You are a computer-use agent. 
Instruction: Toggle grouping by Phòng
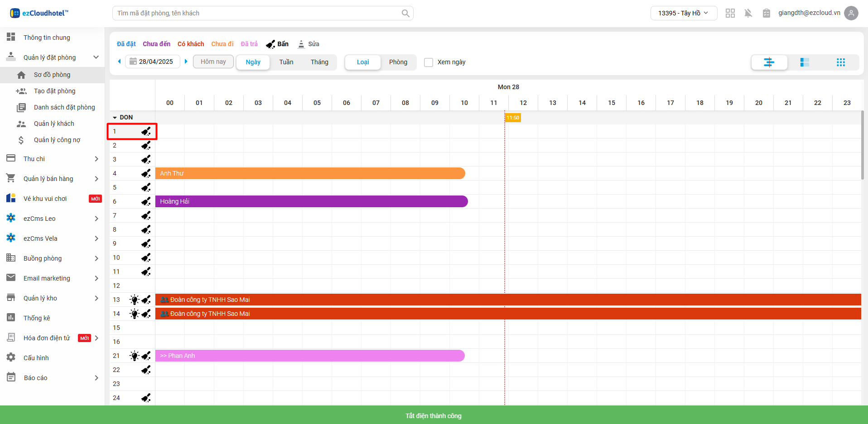(x=398, y=62)
